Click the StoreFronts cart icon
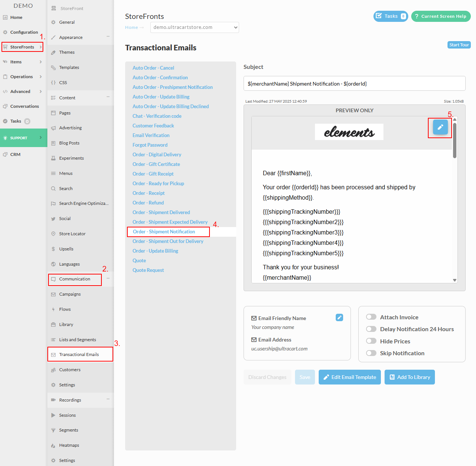 (x=5, y=47)
